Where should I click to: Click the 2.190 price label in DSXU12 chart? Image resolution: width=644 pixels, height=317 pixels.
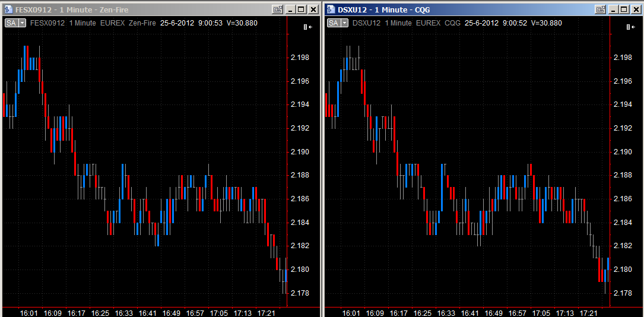(622, 152)
